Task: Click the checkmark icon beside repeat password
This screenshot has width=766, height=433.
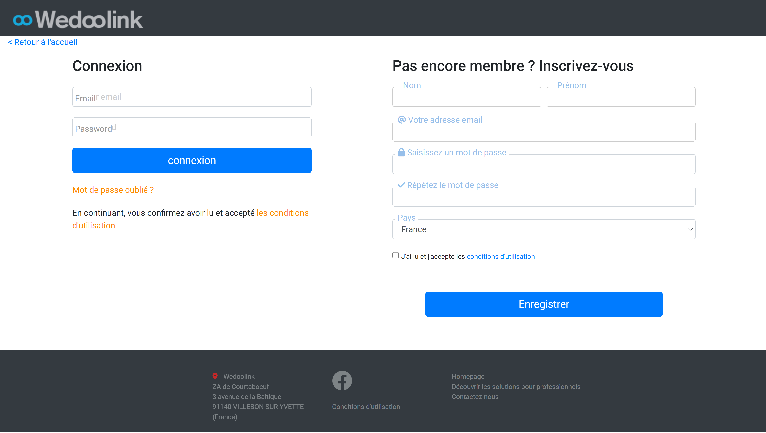Action: tap(401, 185)
